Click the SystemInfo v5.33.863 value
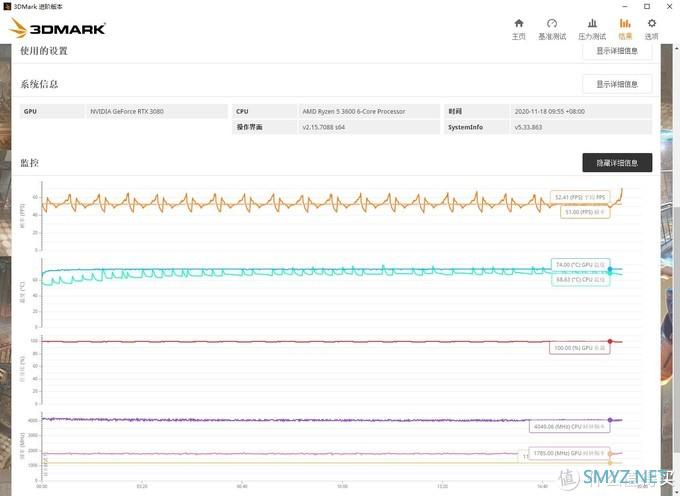The width and height of the screenshot is (680, 496). pos(528,127)
